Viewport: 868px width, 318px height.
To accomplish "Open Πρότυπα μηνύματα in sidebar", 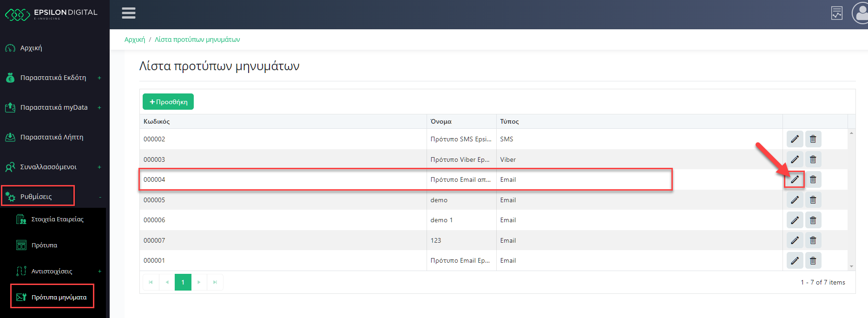I will pyautogui.click(x=59, y=297).
